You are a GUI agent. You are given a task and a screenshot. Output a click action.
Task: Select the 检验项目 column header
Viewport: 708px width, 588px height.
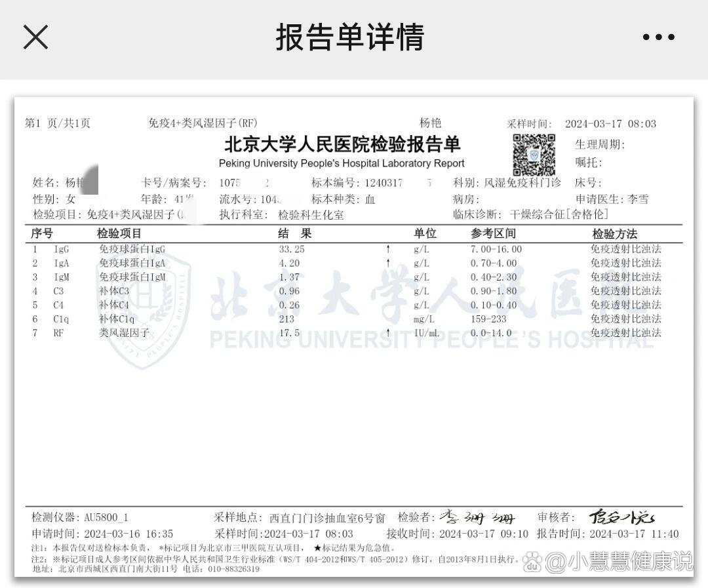tap(118, 233)
